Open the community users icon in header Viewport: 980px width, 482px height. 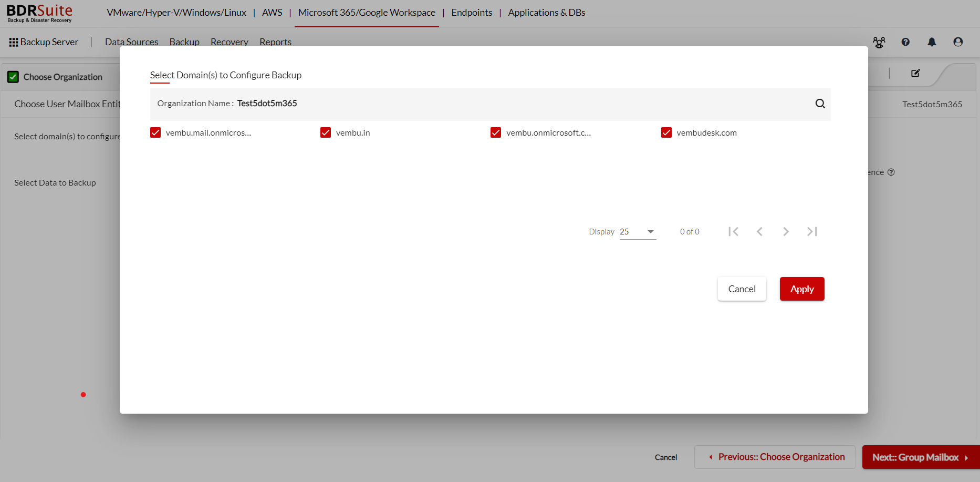click(879, 42)
